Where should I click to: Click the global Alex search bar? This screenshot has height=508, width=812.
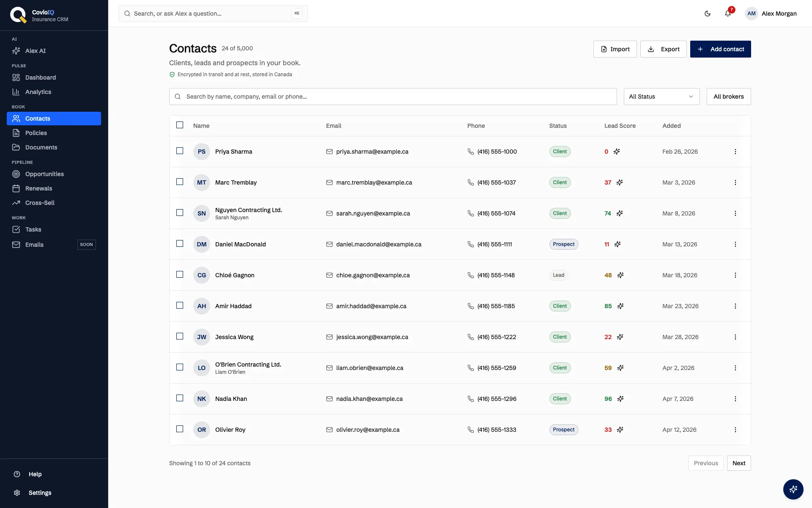pos(213,14)
